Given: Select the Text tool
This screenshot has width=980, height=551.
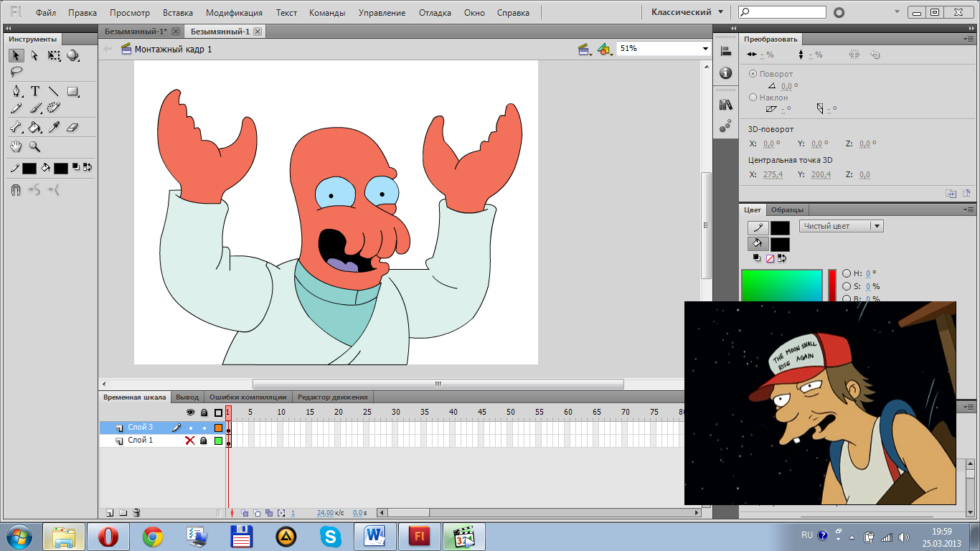Looking at the screenshot, I should pyautogui.click(x=34, y=91).
